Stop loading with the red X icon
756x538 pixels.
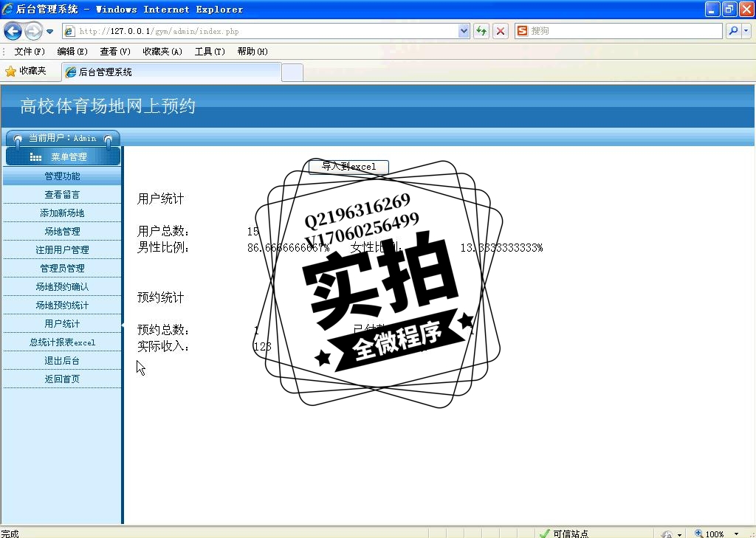(x=501, y=31)
